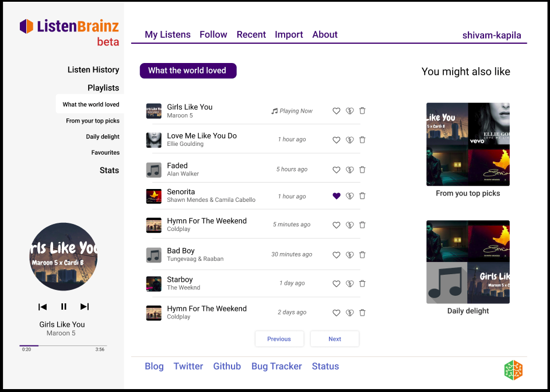Hate Hymn For The Weekend from 5 minutes ago

point(350,225)
